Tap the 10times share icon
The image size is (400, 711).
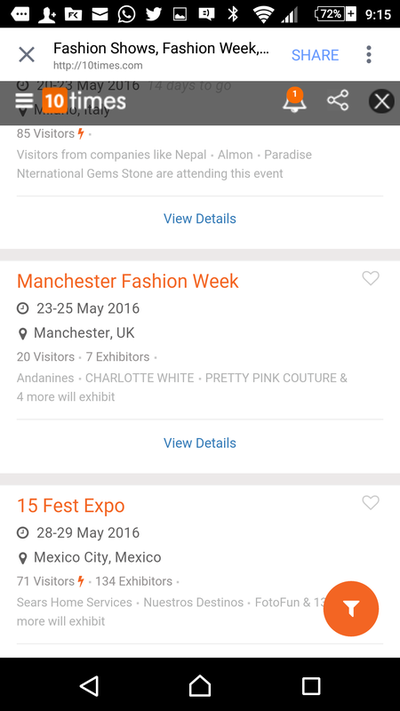[338, 100]
